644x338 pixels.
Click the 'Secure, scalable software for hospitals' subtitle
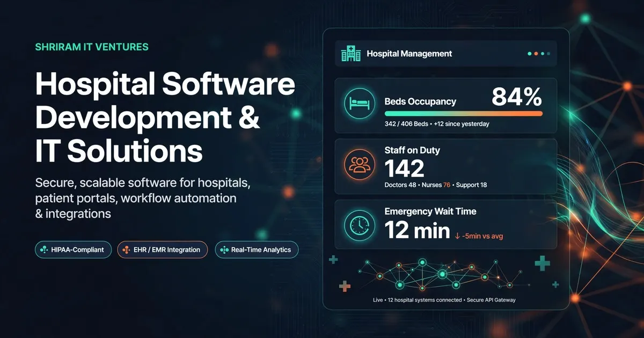coord(143,198)
